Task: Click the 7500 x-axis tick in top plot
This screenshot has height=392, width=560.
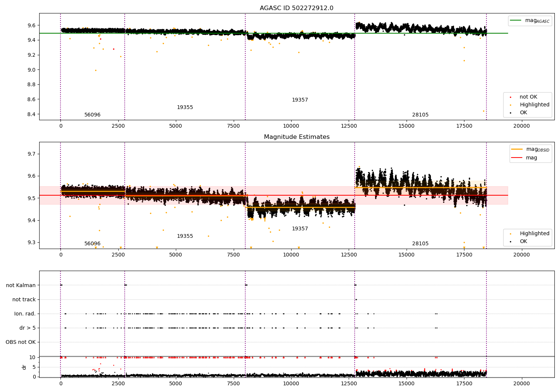Action: [233, 126]
